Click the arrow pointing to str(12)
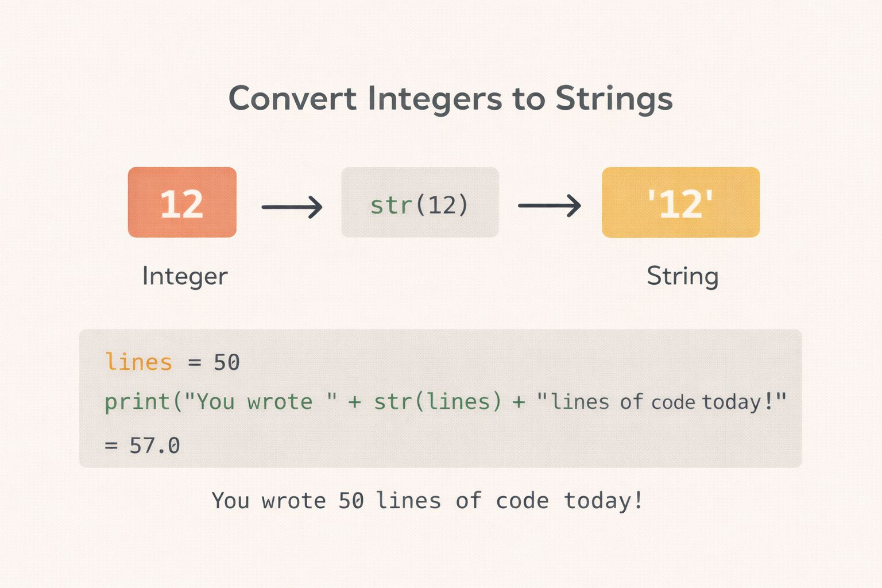882x588 pixels. point(292,206)
